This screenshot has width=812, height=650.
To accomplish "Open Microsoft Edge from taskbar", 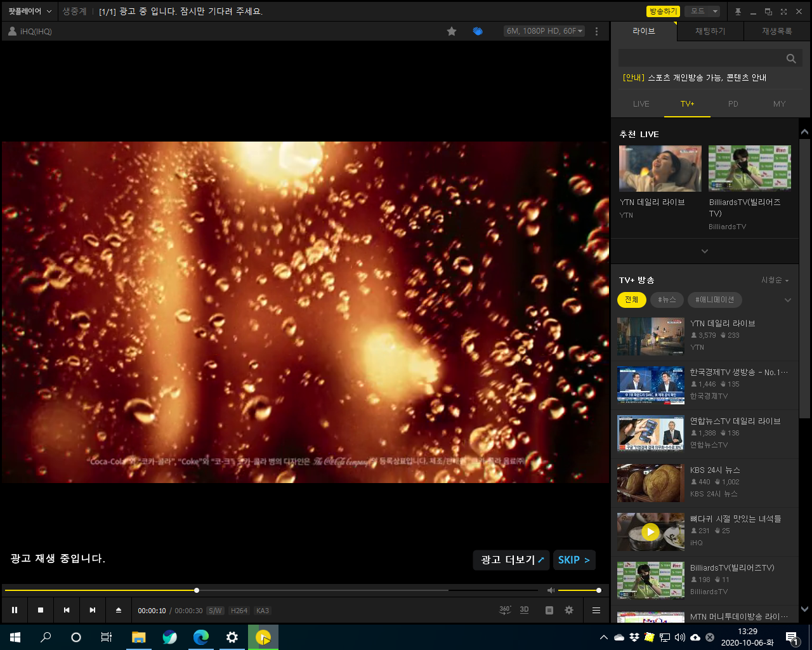I will pyautogui.click(x=201, y=637).
